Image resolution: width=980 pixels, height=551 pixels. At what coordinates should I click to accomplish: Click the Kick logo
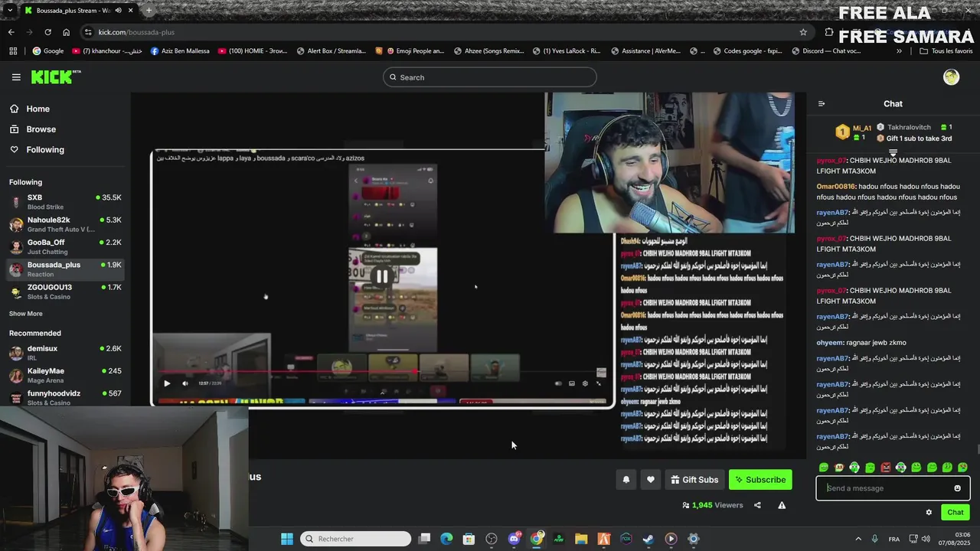point(55,77)
